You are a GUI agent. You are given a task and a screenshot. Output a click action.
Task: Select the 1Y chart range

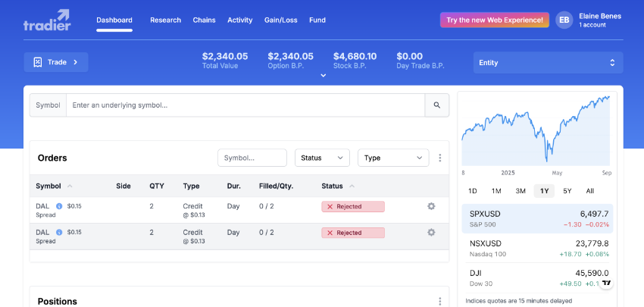tap(544, 191)
